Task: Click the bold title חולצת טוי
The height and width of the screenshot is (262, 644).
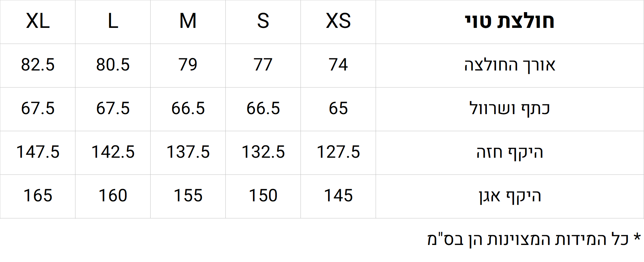Action: coord(509,21)
